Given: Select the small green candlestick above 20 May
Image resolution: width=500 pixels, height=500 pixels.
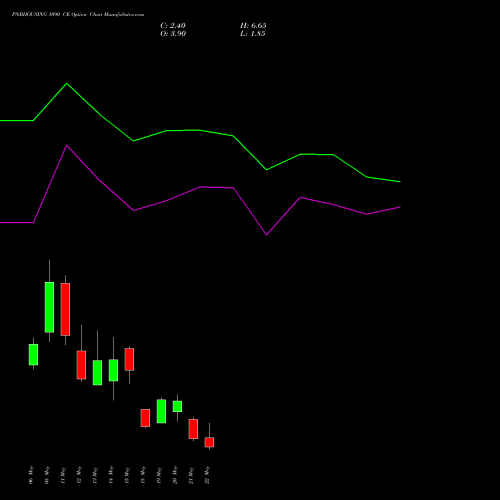Looking at the screenshot, I should tap(177, 406).
